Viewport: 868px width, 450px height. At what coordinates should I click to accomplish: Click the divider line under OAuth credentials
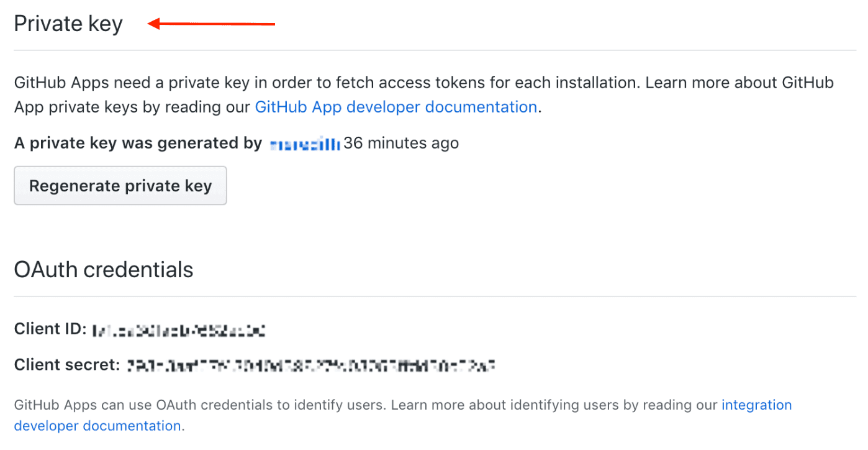(x=434, y=292)
